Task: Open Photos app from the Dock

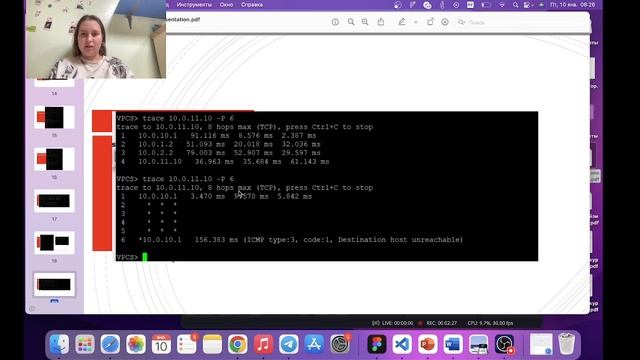Action: pos(136,344)
